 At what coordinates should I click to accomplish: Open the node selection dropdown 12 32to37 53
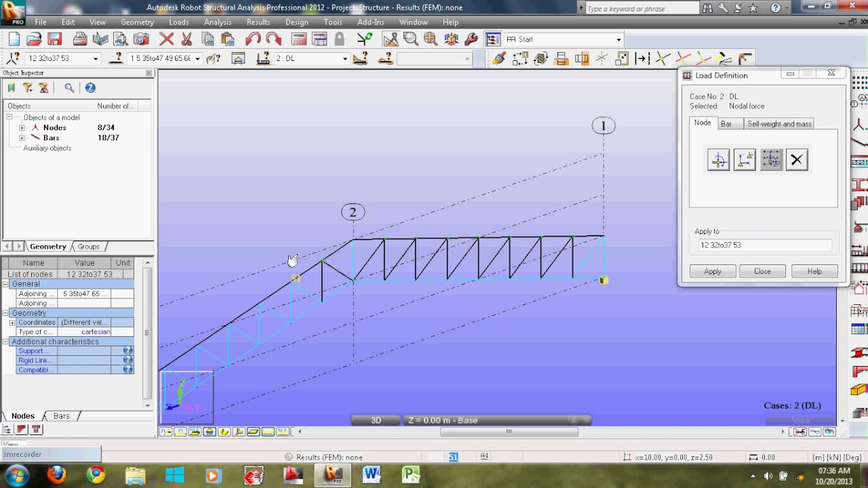click(x=96, y=59)
